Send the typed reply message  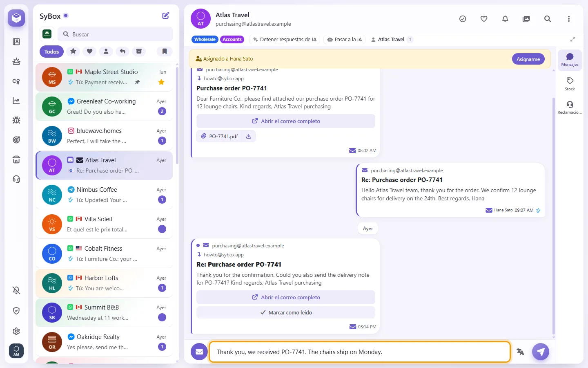541,352
